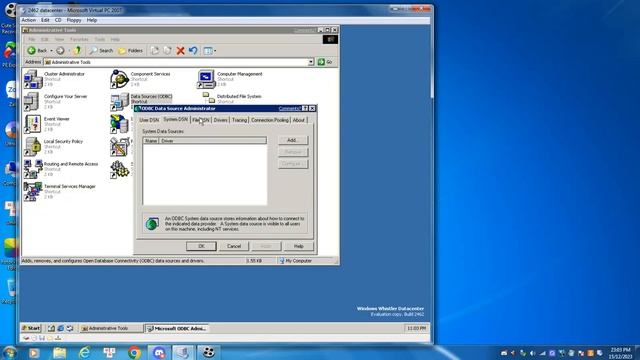The width and height of the screenshot is (640, 360).
Task: Click the red Delete toolbar icon
Action: coord(180,51)
